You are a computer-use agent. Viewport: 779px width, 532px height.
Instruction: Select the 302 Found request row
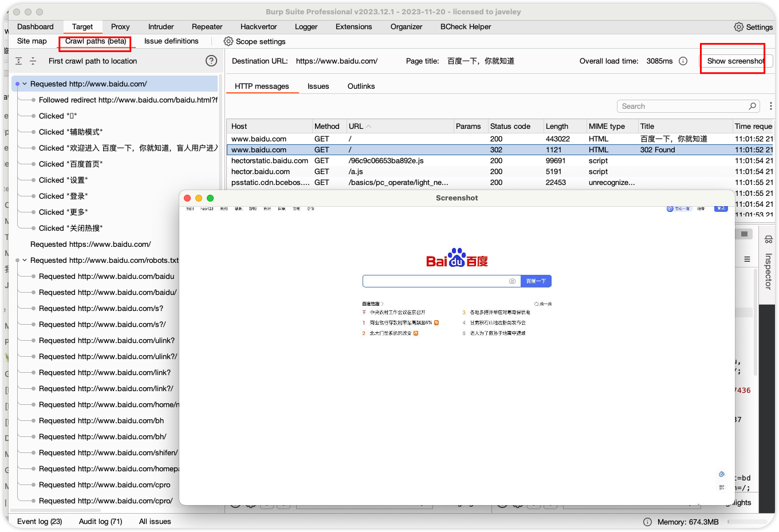point(500,150)
